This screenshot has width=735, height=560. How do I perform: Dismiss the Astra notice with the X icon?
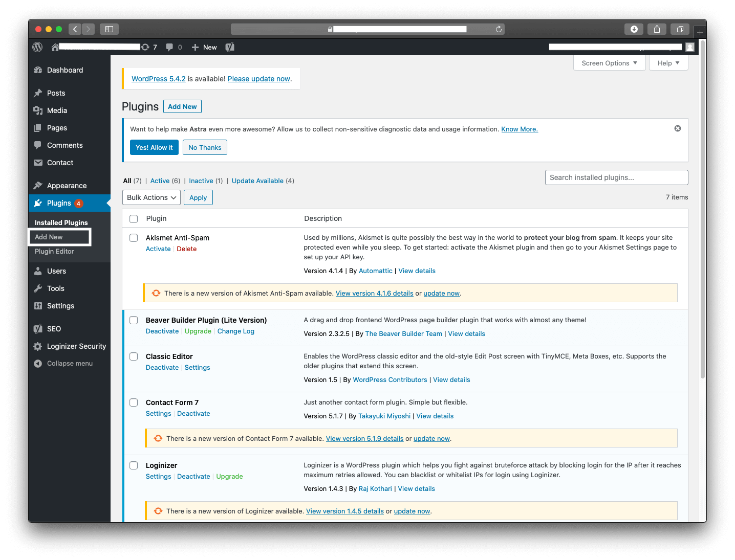(678, 128)
